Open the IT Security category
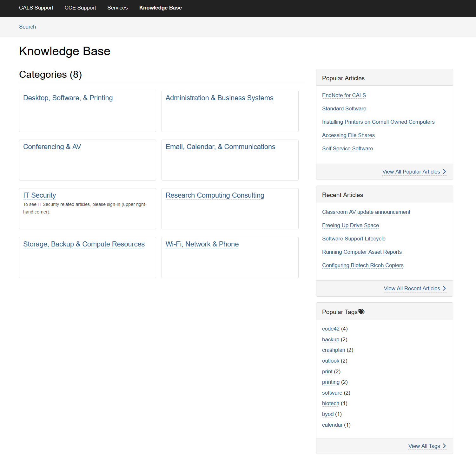 tap(39, 195)
